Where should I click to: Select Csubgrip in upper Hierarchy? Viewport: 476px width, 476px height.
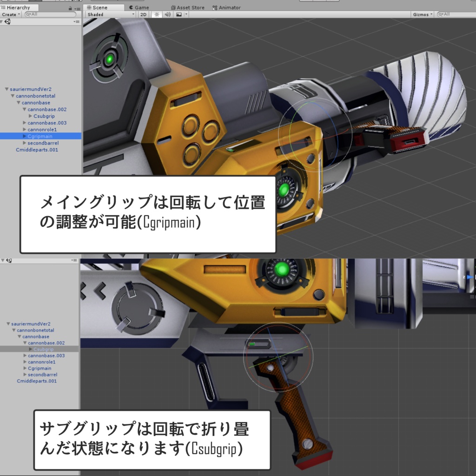pyautogui.click(x=44, y=116)
